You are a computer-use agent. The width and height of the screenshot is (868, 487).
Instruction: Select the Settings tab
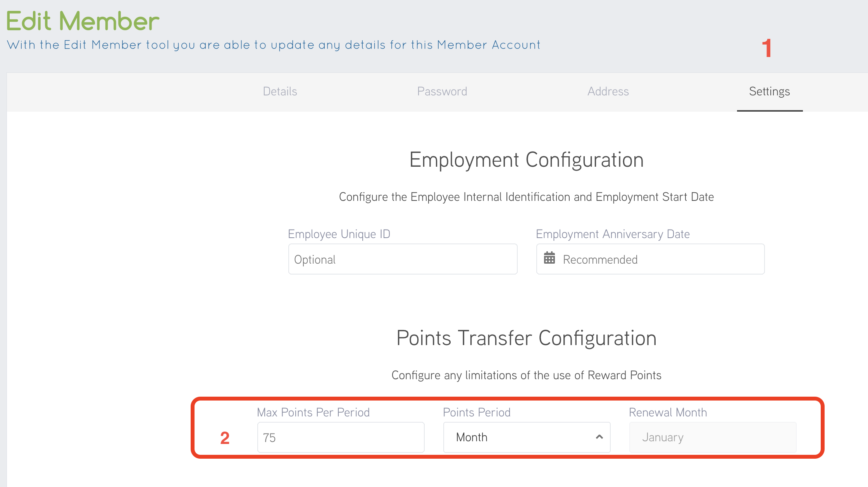pyautogui.click(x=769, y=92)
